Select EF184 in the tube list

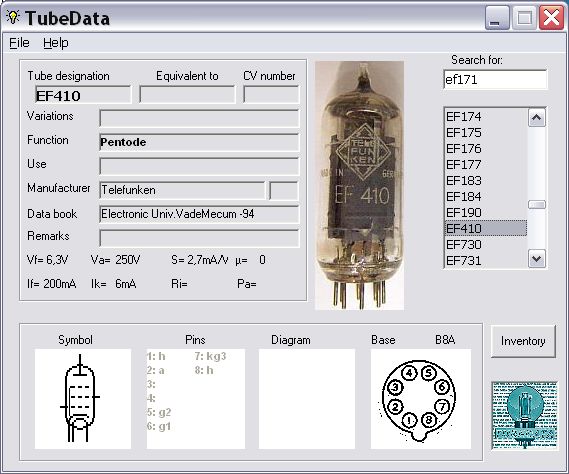486,196
